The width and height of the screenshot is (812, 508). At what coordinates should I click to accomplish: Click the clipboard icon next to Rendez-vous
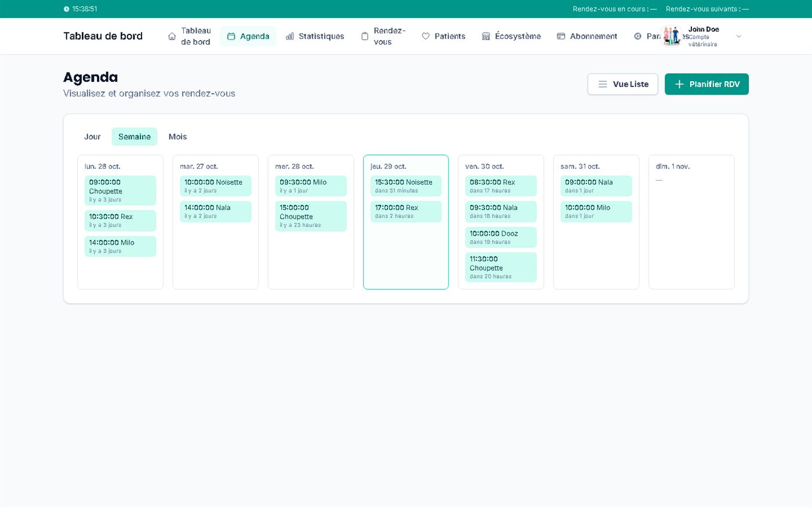click(x=365, y=36)
